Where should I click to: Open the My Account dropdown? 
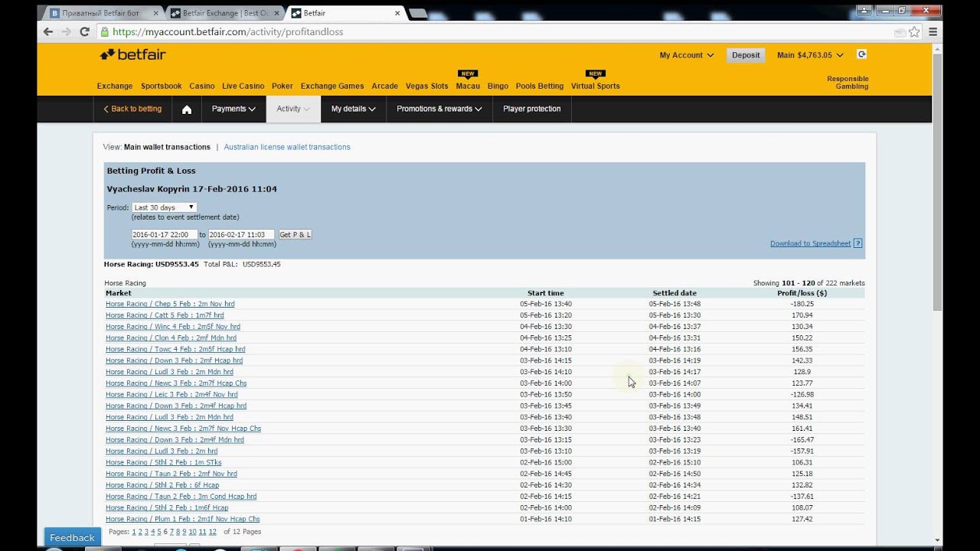pos(687,55)
